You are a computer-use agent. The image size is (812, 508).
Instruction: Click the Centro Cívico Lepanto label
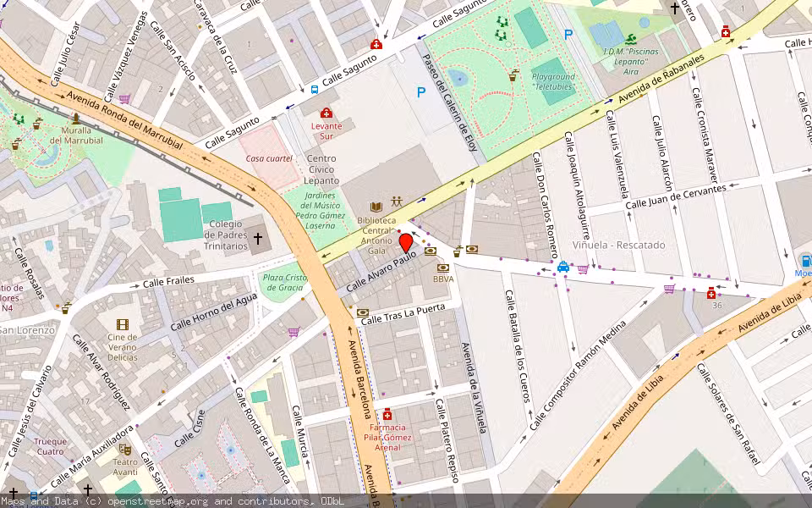[x=322, y=169]
